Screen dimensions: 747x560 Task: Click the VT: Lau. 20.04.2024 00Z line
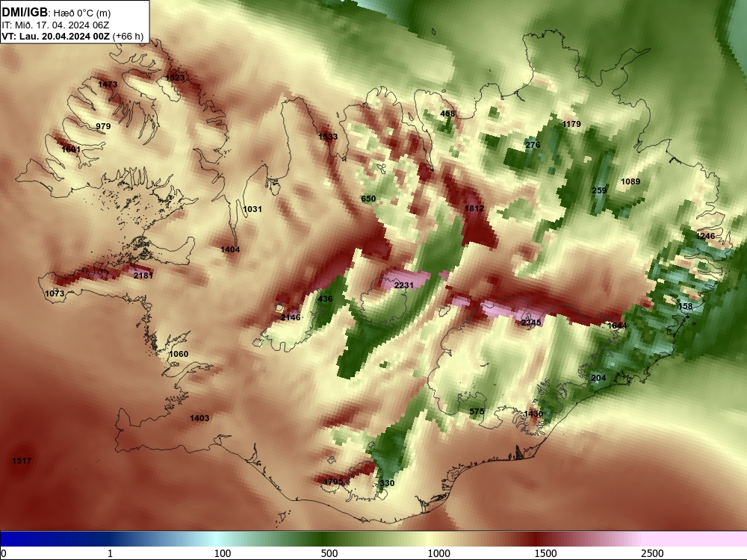pyautogui.click(x=73, y=37)
